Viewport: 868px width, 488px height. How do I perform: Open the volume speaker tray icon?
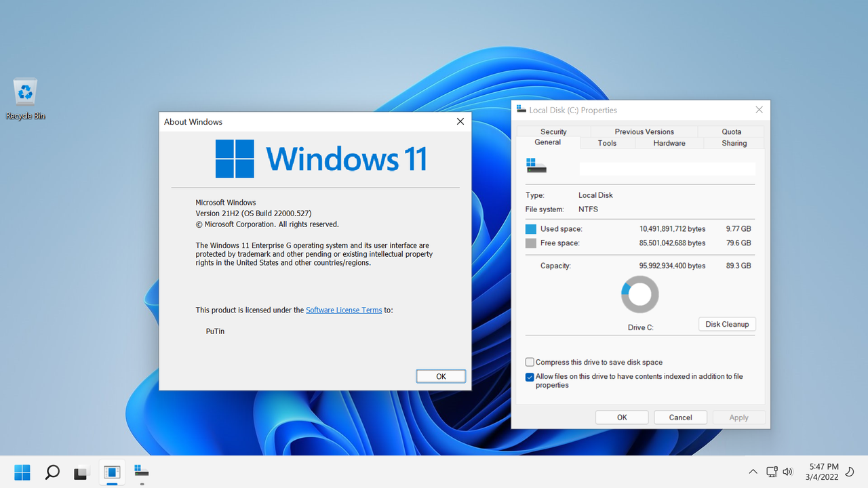(x=788, y=472)
